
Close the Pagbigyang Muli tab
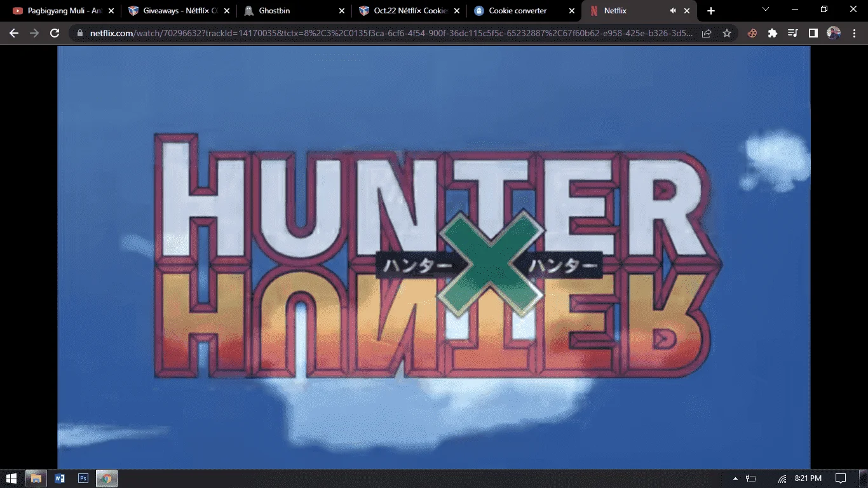tap(111, 11)
